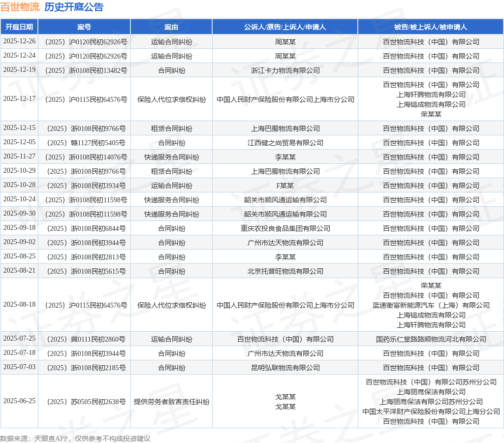Click case number （2025）浙0108民初3934号
The image size is (504, 443).
[84, 186]
